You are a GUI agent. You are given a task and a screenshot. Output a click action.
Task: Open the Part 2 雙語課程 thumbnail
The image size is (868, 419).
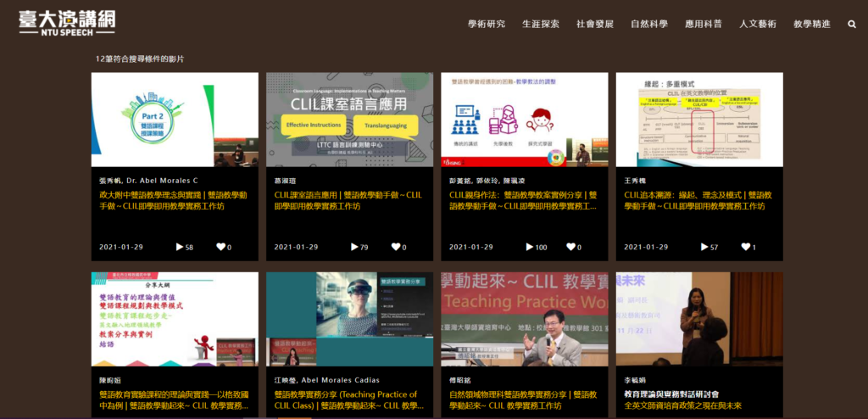[175, 120]
